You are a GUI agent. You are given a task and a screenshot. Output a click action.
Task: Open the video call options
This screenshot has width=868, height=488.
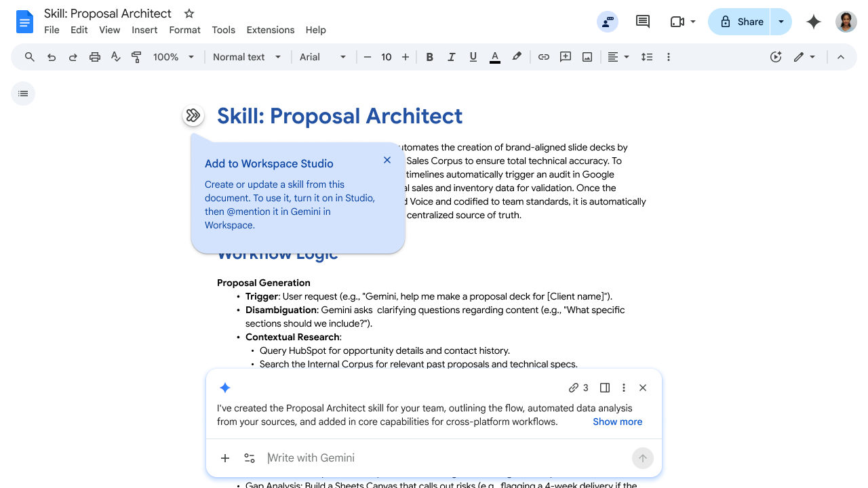[x=683, y=22]
